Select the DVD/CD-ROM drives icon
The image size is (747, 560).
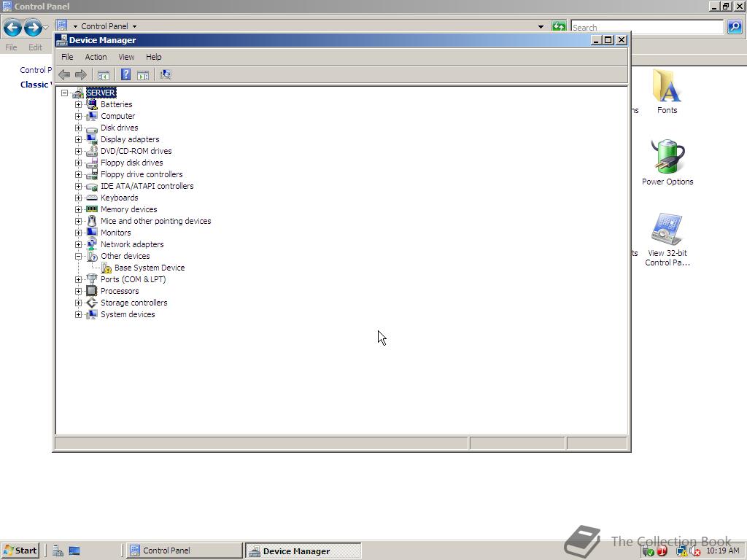[92, 151]
